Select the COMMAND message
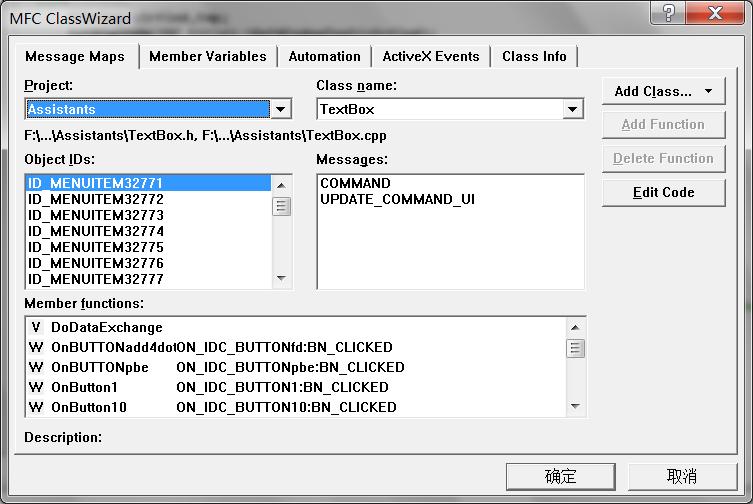 point(450,183)
